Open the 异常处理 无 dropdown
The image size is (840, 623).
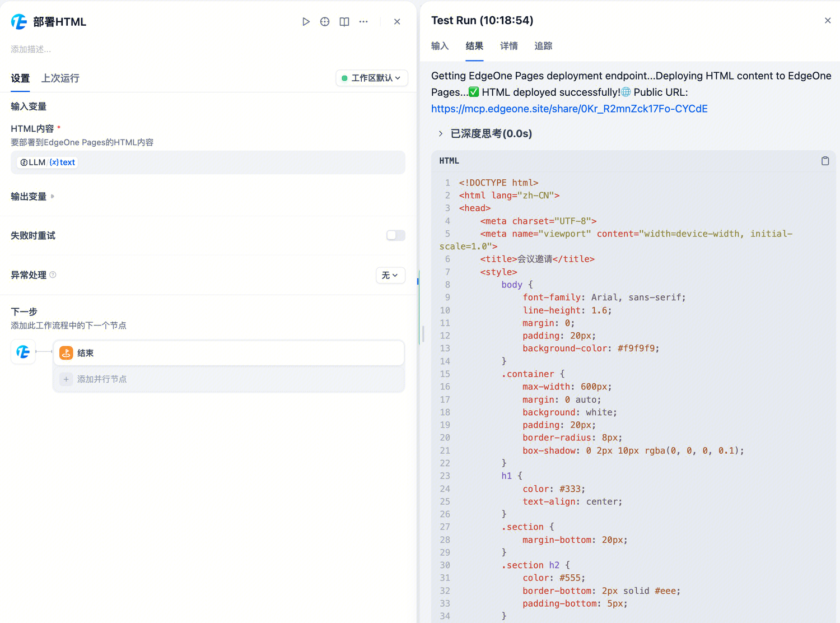(390, 275)
